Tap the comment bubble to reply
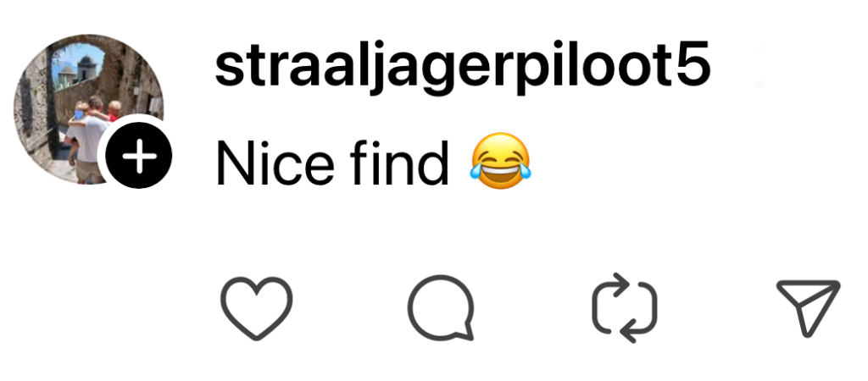This screenshot has width=868, height=381. coord(441,307)
